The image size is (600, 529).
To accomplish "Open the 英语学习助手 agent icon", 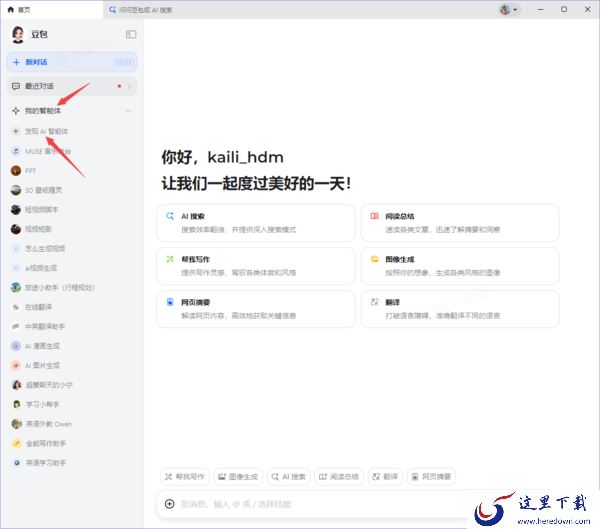I will point(16,463).
